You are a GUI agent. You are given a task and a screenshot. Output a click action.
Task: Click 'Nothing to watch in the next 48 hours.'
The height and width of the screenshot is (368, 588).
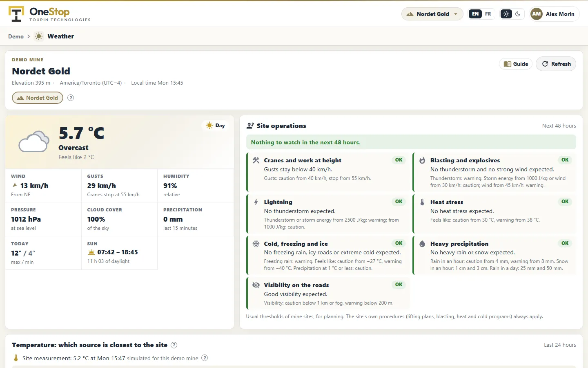pyautogui.click(x=305, y=142)
